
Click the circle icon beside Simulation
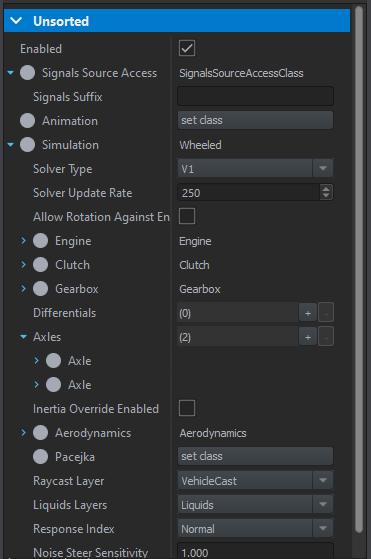pyautogui.click(x=27, y=145)
